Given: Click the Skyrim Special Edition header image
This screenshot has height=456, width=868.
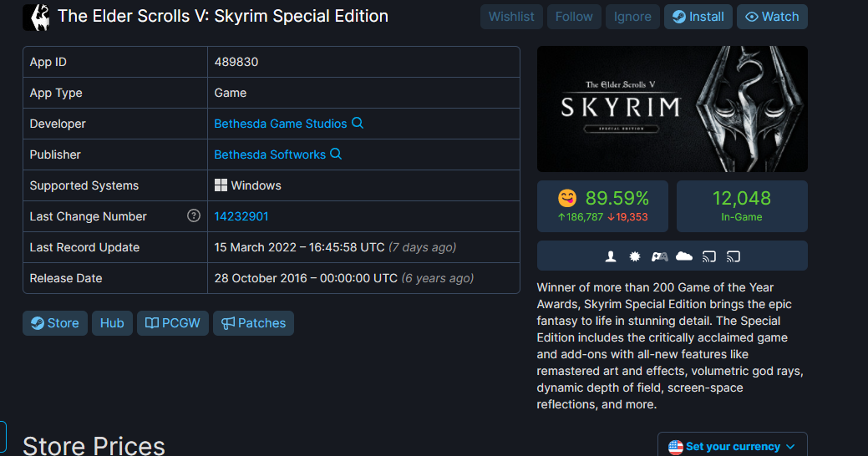Looking at the screenshot, I should tap(672, 109).
